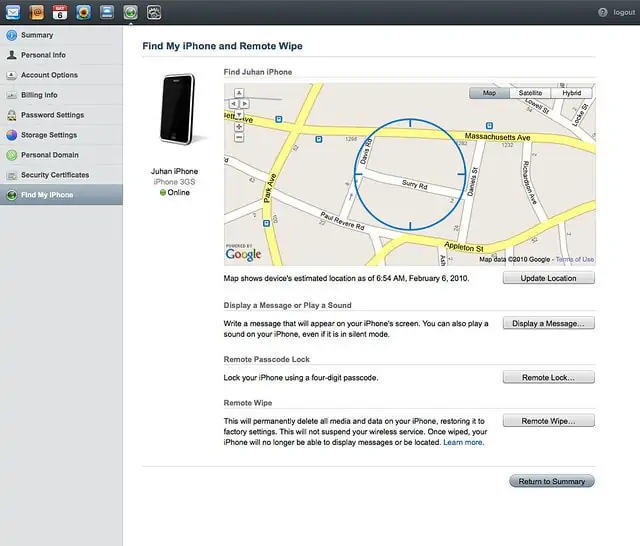
Task: Switch map to Map view
Action: point(489,93)
